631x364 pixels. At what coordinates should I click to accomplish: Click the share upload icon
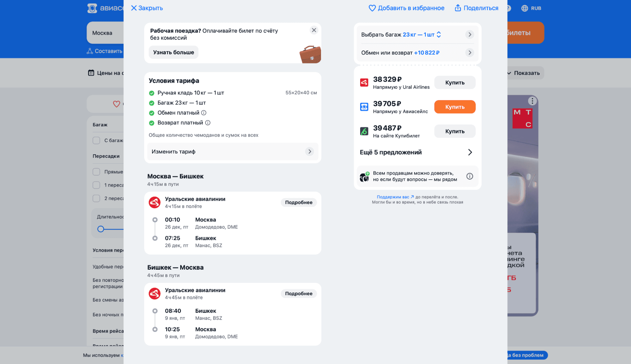[x=458, y=8]
